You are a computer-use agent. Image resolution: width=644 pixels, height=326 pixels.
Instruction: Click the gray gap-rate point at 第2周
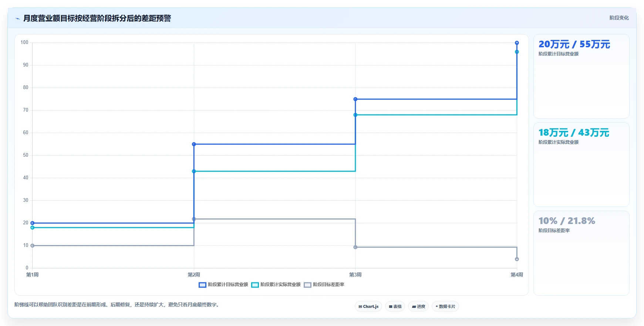click(x=194, y=219)
